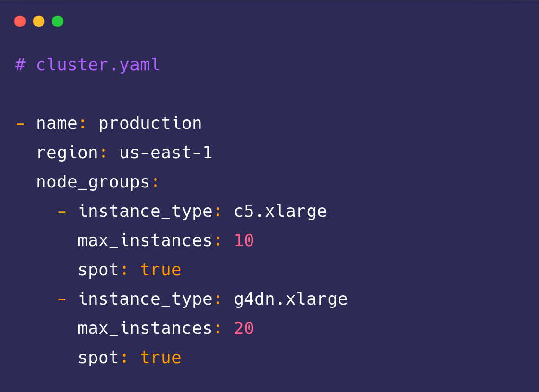Select the "region" key text
539x392 pixels.
tap(67, 153)
